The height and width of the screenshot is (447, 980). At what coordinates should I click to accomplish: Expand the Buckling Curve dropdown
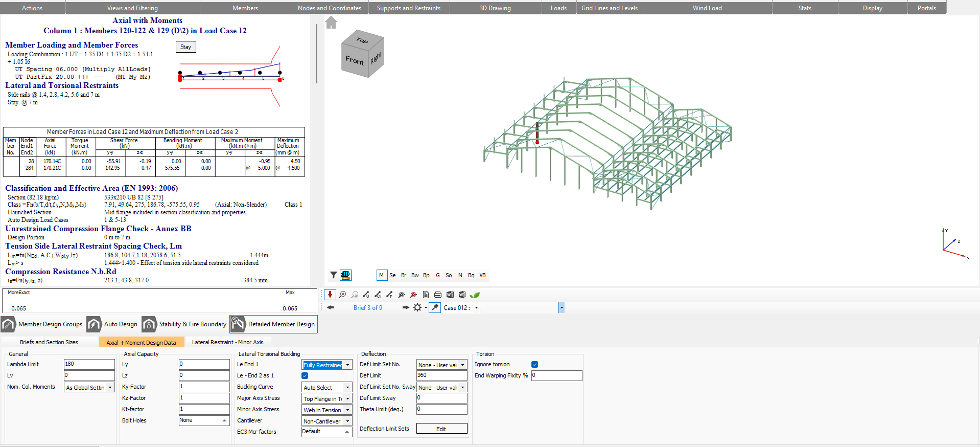(347, 388)
